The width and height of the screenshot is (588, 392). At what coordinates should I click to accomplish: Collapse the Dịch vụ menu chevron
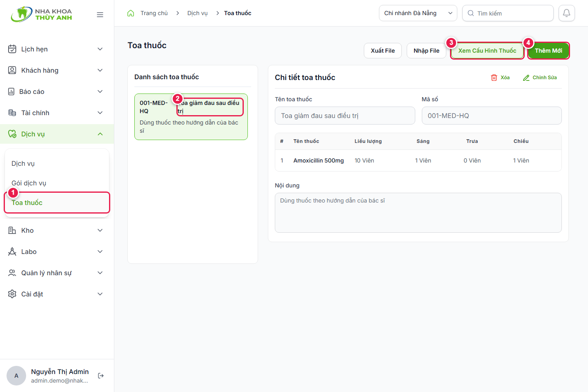point(100,134)
